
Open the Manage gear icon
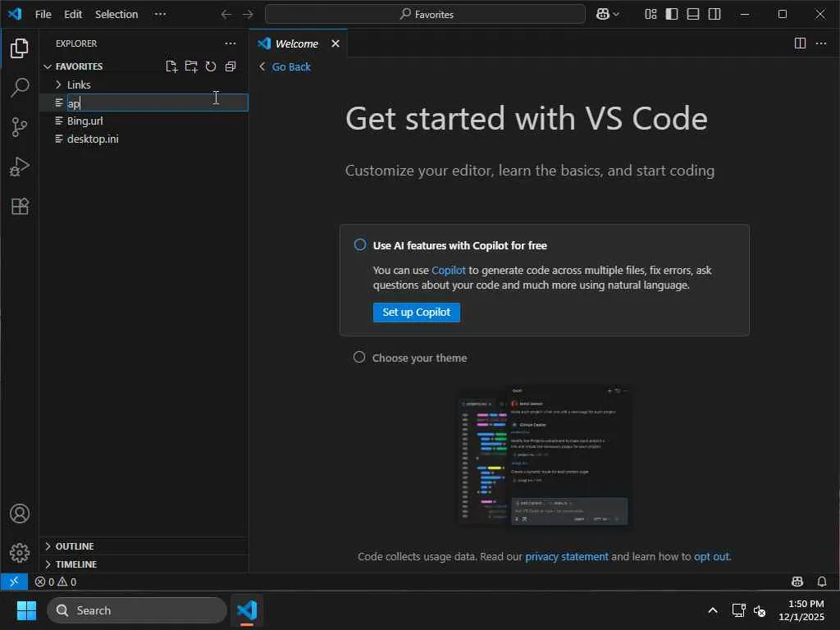point(20,552)
